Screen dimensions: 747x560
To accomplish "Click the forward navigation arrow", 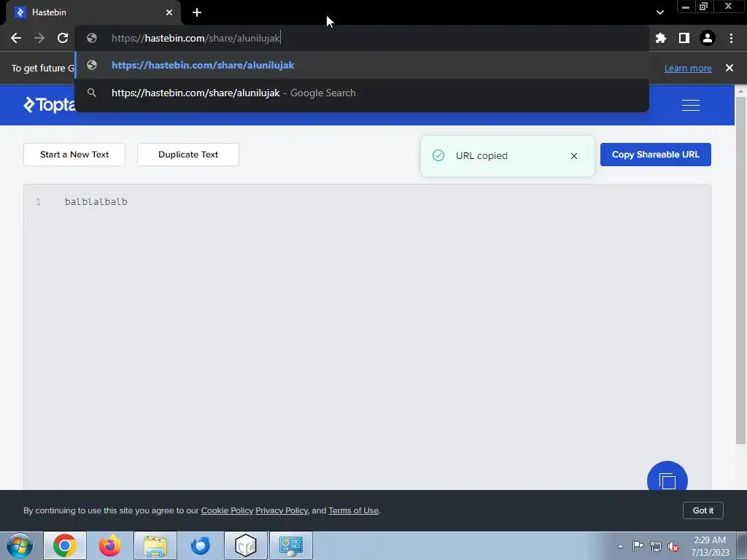I will 39,38.
